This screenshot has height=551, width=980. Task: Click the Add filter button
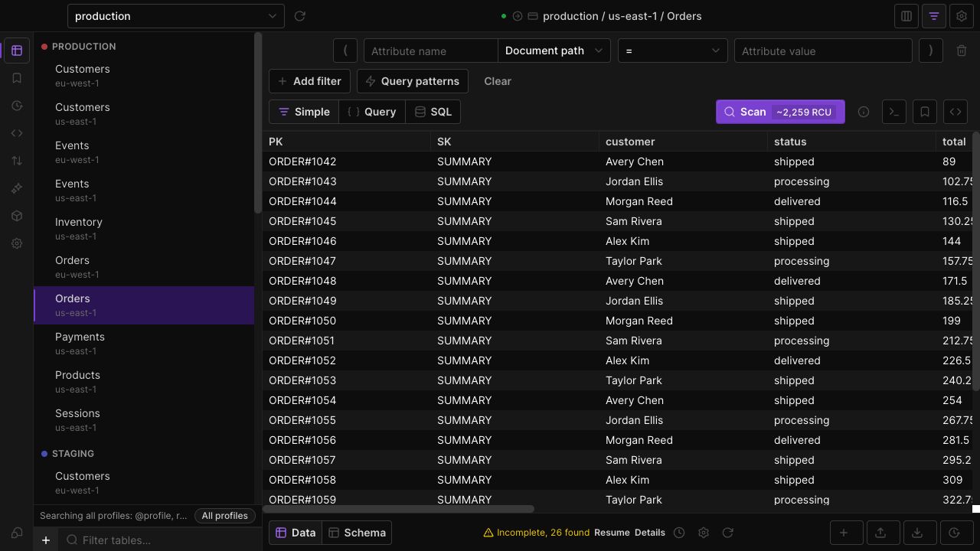pyautogui.click(x=309, y=81)
